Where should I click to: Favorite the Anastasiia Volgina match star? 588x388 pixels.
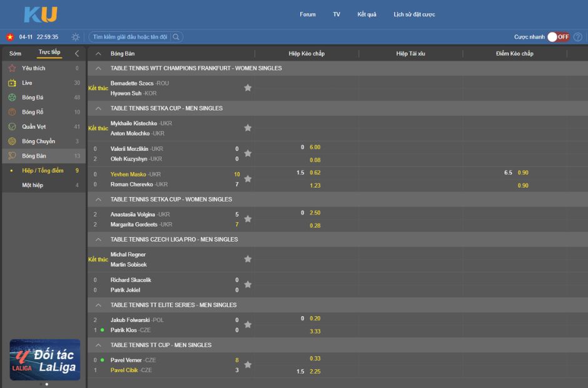pos(248,219)
